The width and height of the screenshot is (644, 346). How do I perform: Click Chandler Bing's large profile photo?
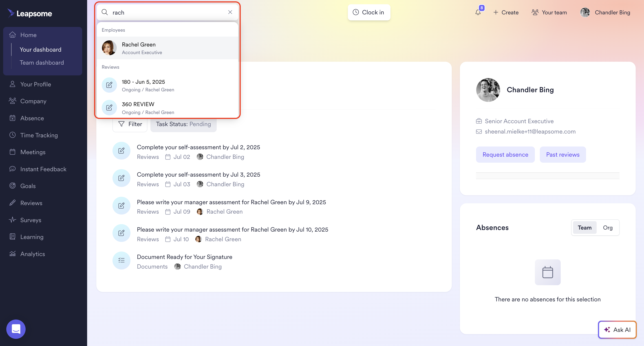pyautogui.click(x=488, y=90)
